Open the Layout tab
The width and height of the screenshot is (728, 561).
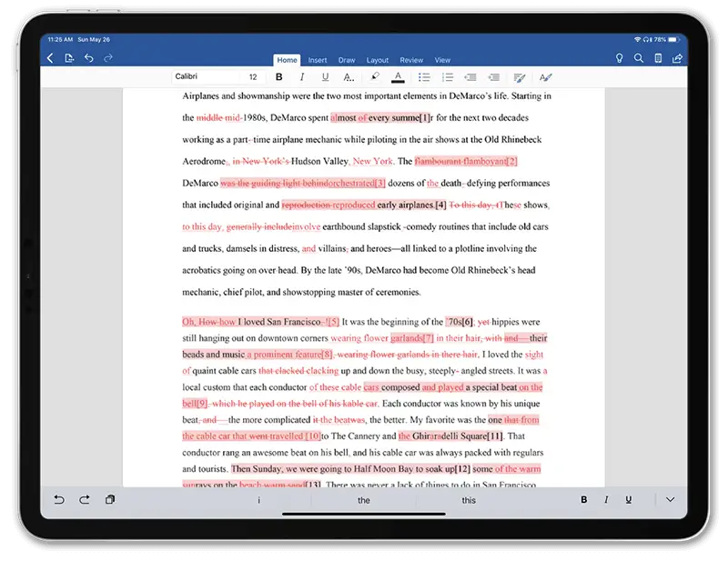[x=378, y=60]
